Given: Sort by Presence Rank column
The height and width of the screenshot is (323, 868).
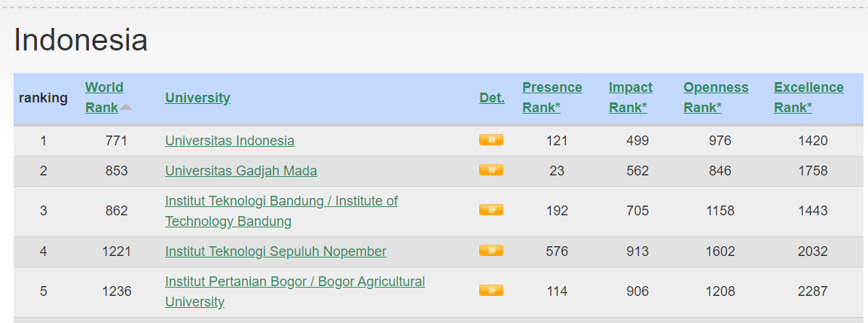Looking at the screenshot, I should tap(552, 97).
